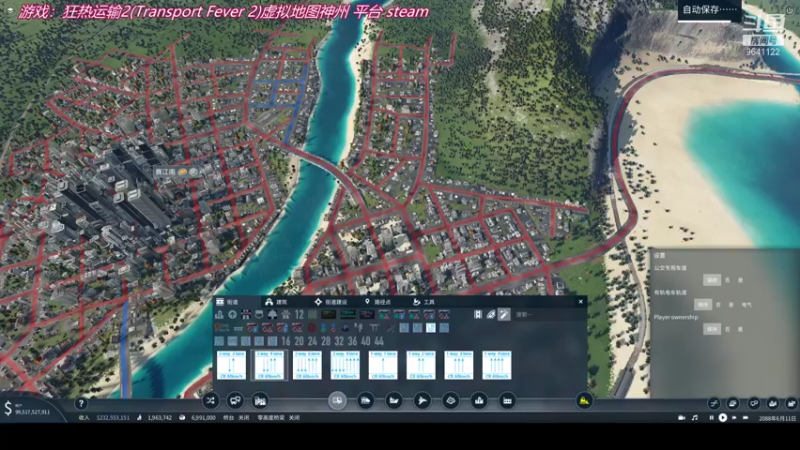Select road width filter 20
The image size is (800, 450).
pos(299,341)
